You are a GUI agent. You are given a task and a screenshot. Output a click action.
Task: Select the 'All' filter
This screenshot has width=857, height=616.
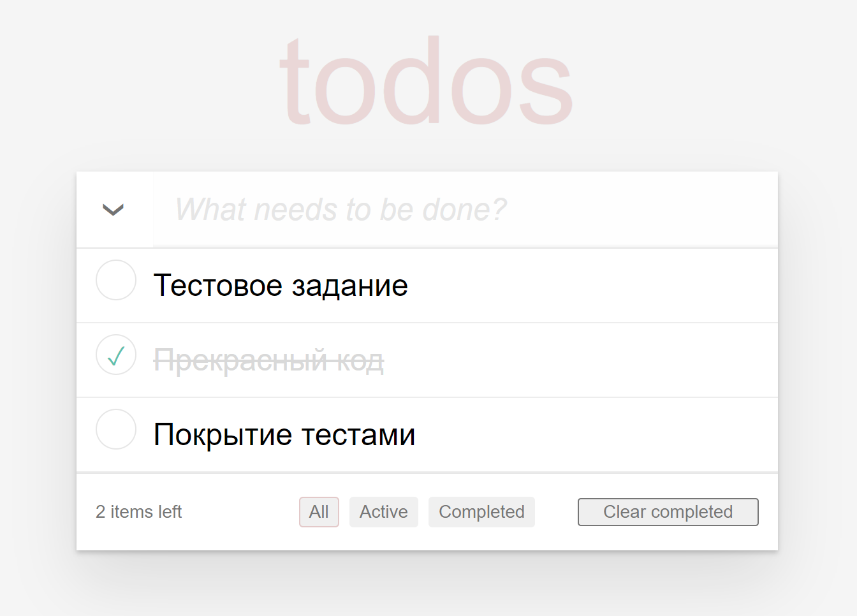(x=319, y=511)
